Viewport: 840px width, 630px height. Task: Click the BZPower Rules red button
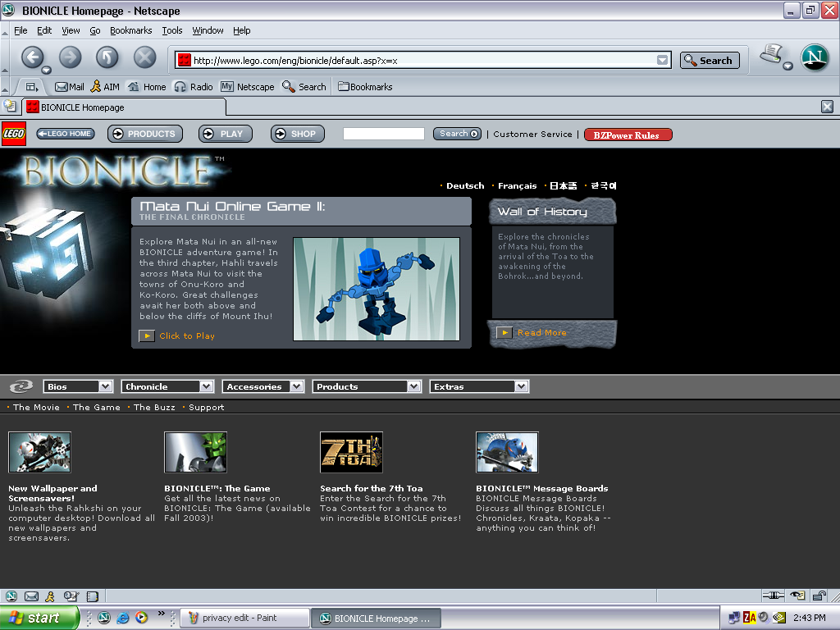pyautogui.click(x=628, y=135)
